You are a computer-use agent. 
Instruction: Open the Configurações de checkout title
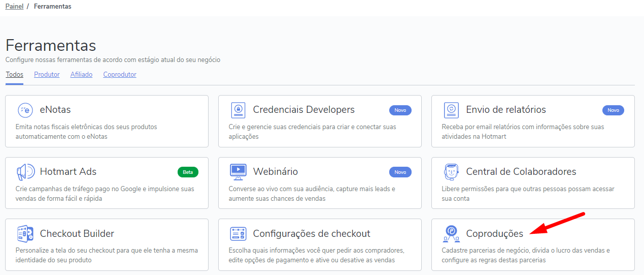tap(312, 234)
